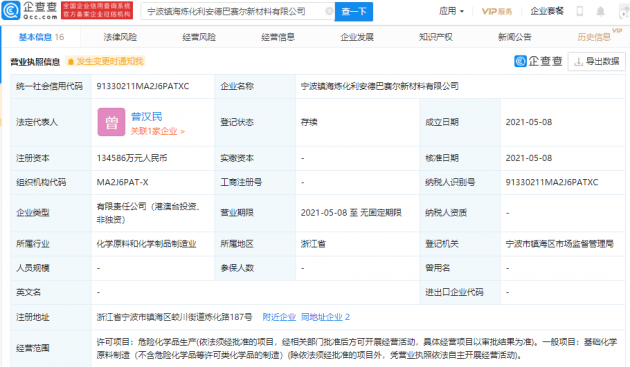Focus the company name search field
Screen dimensions: 630x367
(x=235, y=11)
